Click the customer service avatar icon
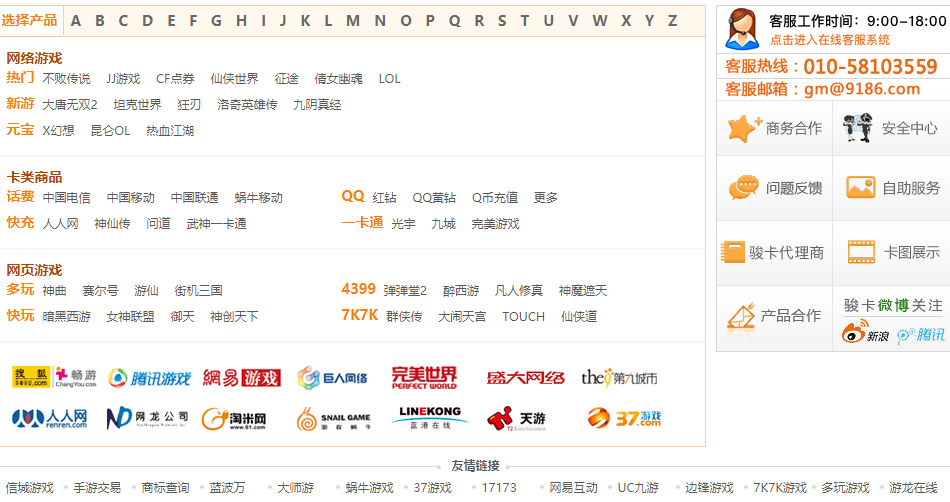The width and height of the screenshot is (950, 502). [742, 29]
